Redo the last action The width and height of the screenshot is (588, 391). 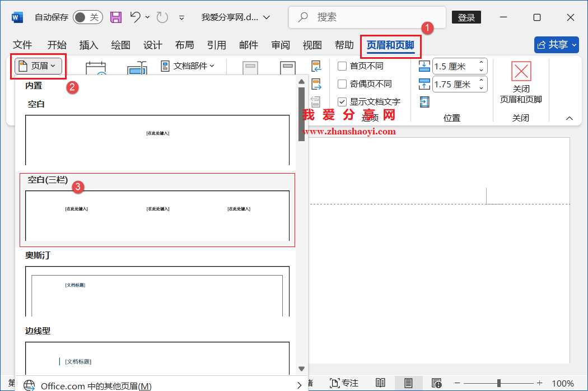point(162,17)
